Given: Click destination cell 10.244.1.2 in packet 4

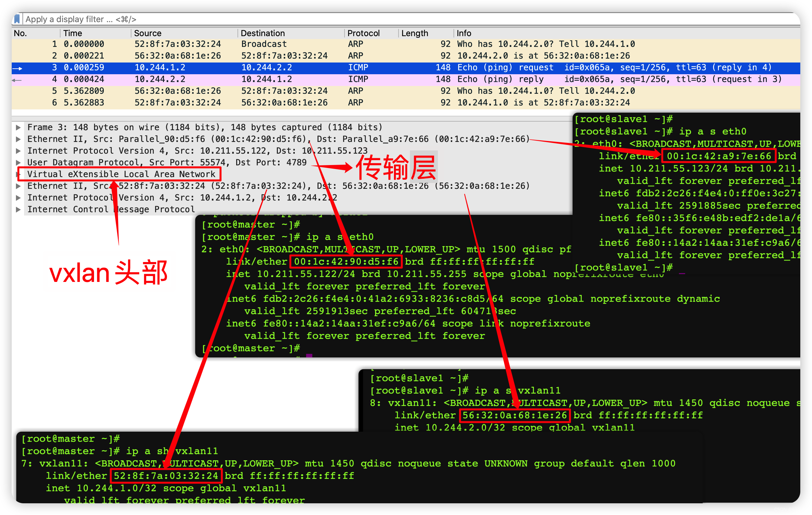Looking at the screenshot, I should 266,79.
